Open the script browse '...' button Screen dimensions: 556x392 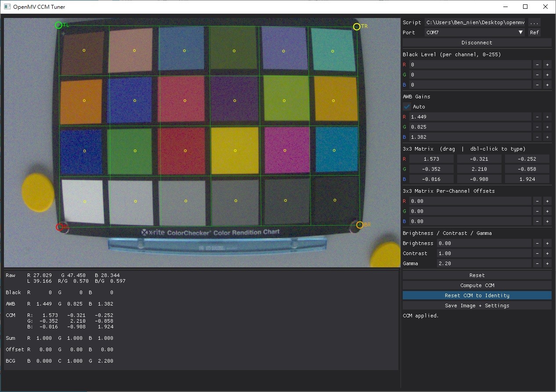click(534, 22)
